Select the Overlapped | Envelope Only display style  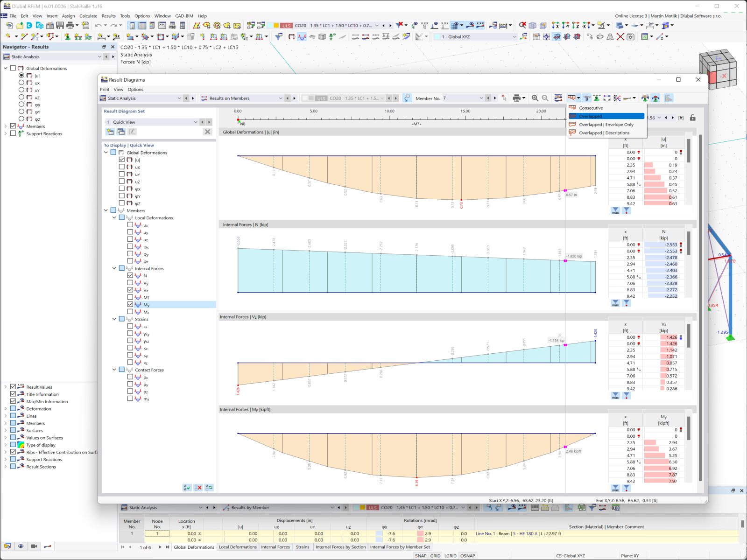point(605,125)
